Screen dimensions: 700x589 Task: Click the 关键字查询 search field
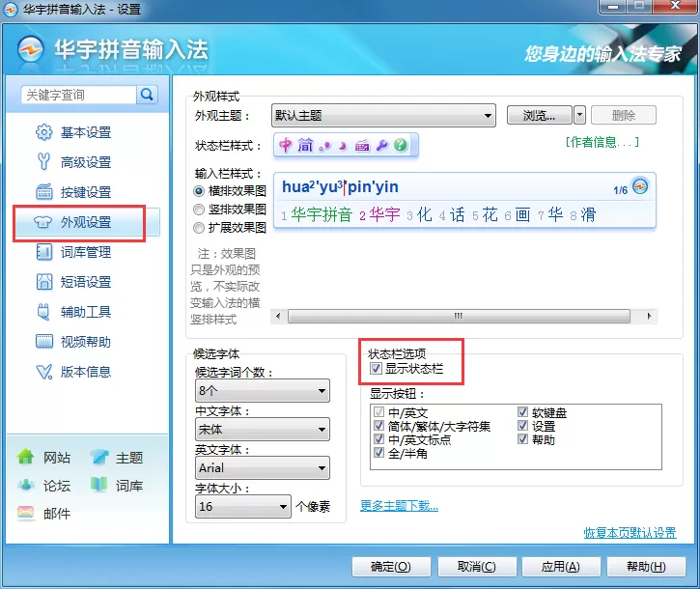[78, 95]
